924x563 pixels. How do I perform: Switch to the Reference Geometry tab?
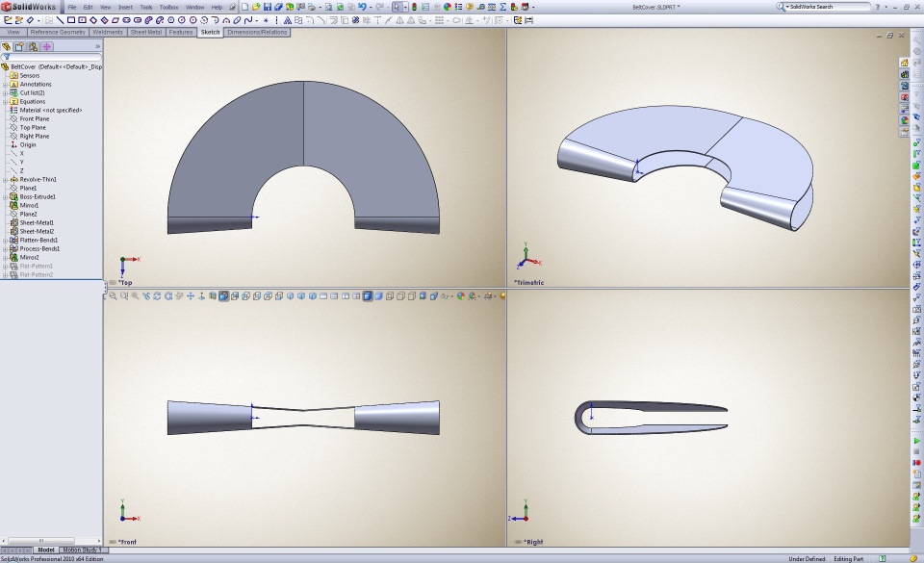(58, 33)
